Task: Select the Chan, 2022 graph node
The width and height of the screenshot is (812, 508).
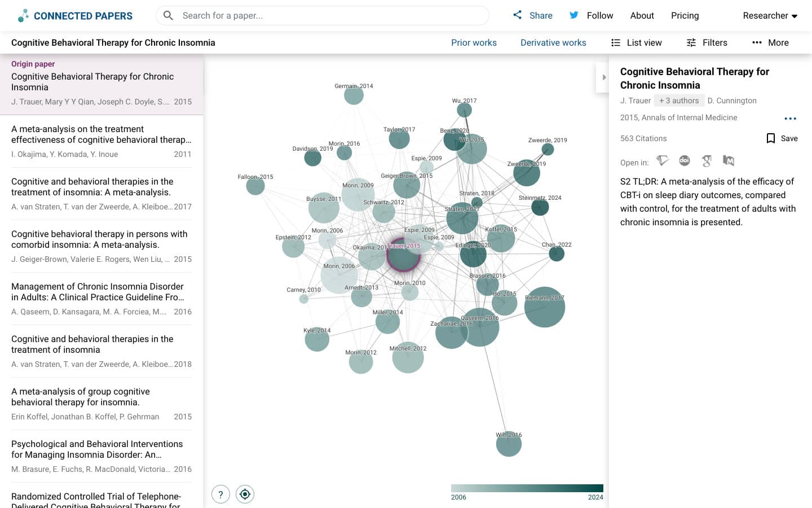Action: click(x=557, y=253)
